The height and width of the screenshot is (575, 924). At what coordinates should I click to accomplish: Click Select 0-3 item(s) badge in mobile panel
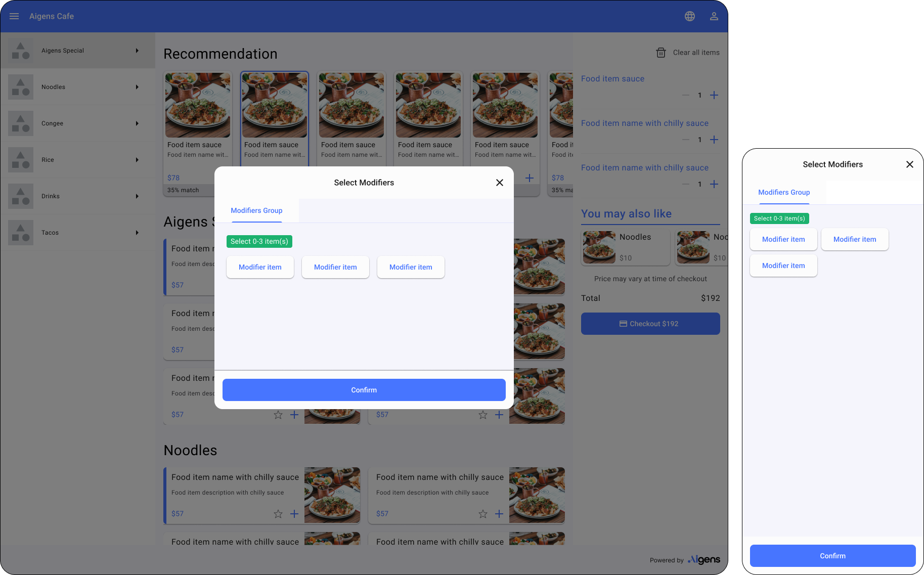[779, 218]
